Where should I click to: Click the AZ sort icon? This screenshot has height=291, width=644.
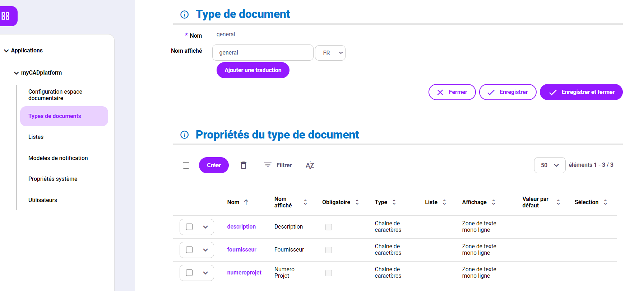click(x=310, y=165)
